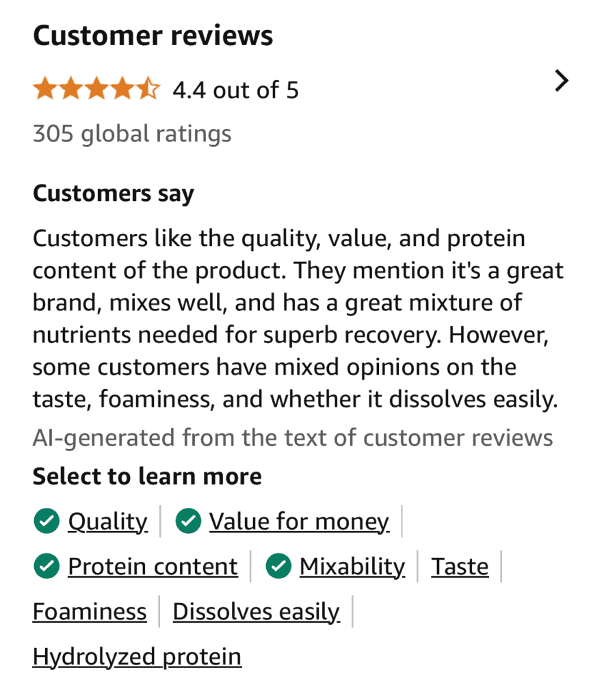The height and width of the screenshot is (700, 604).
Task: Click the green checkmark beside Value for money
Action: pos(188,521)
